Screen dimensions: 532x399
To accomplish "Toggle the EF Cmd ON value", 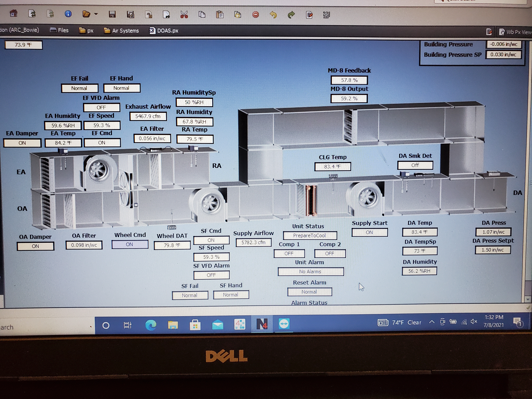I will (102, 143).
